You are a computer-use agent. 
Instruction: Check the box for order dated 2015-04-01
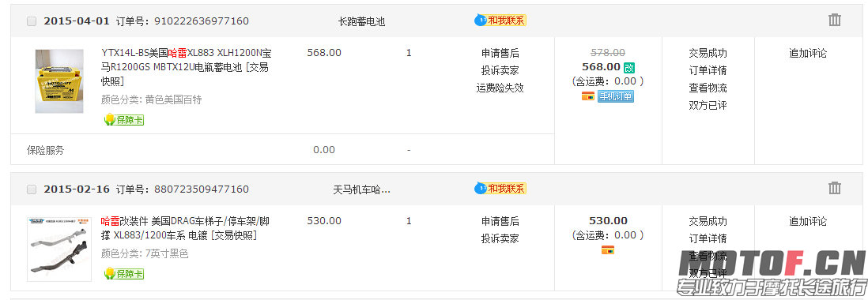pyautogui.click(x=32, y=21)
